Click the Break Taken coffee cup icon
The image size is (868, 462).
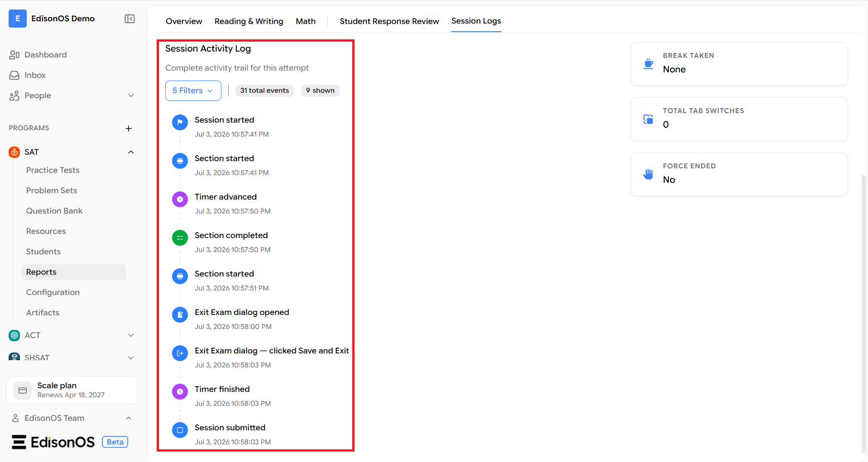point(648,64)
